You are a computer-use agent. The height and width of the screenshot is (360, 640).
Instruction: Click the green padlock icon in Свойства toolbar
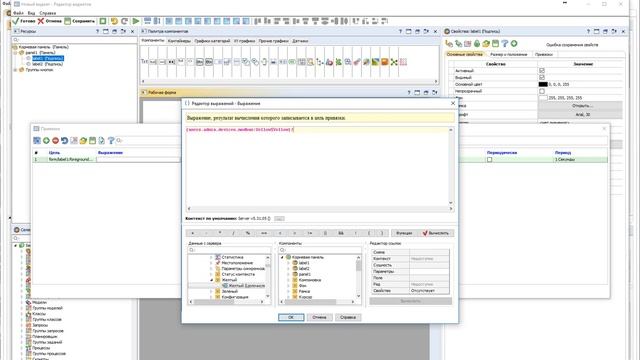click(x=477, y=43)
